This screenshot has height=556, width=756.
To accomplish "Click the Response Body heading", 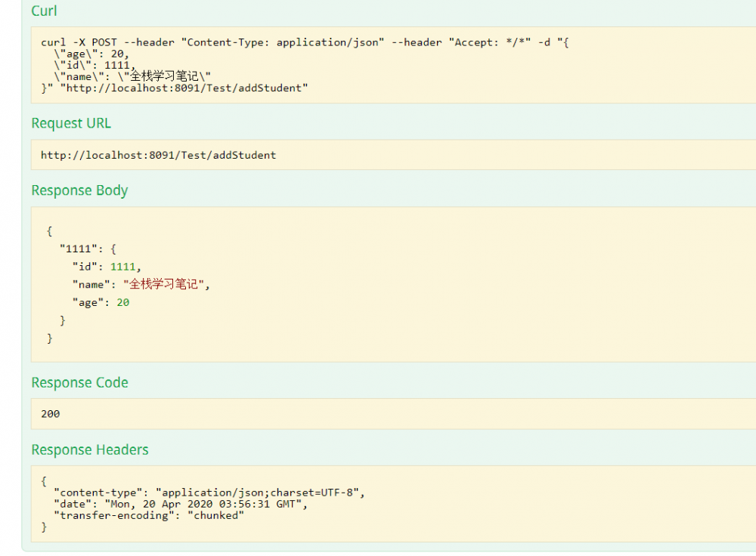I will [79, 190].
